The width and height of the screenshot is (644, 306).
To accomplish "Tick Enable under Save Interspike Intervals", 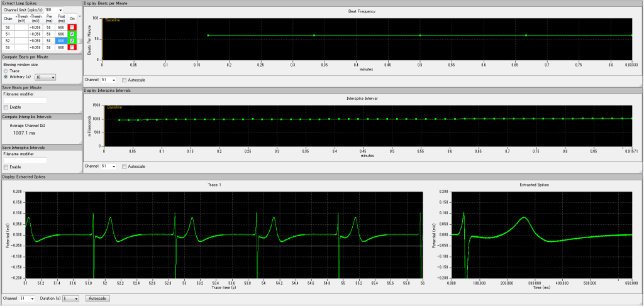I will pos(6,167).
